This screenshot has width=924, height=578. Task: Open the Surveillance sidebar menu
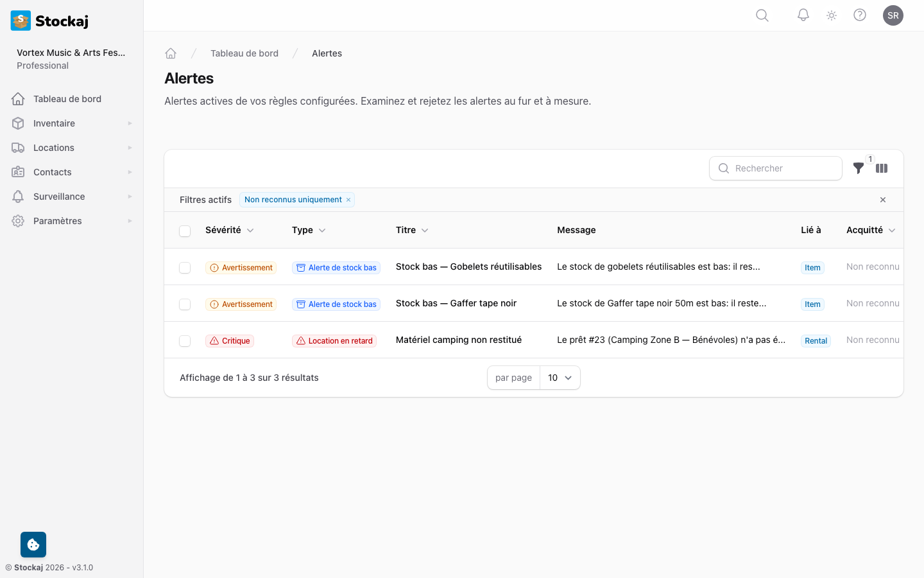click(59, 196)
